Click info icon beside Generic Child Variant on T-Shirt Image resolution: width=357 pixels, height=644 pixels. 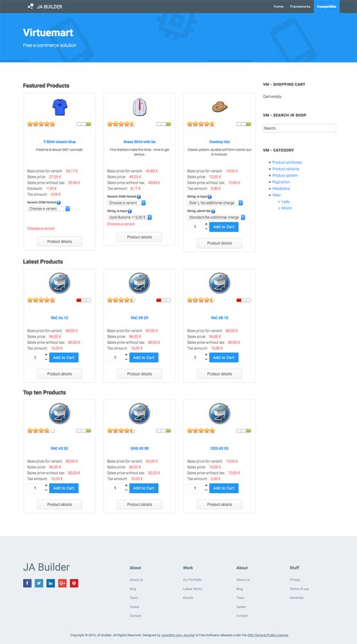point(59,202)
